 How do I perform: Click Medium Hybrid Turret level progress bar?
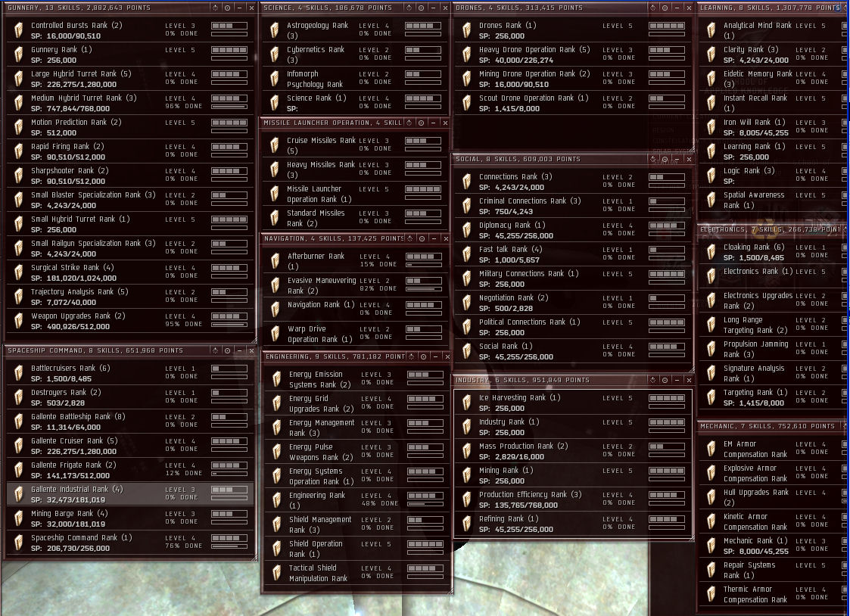point(229,103)
